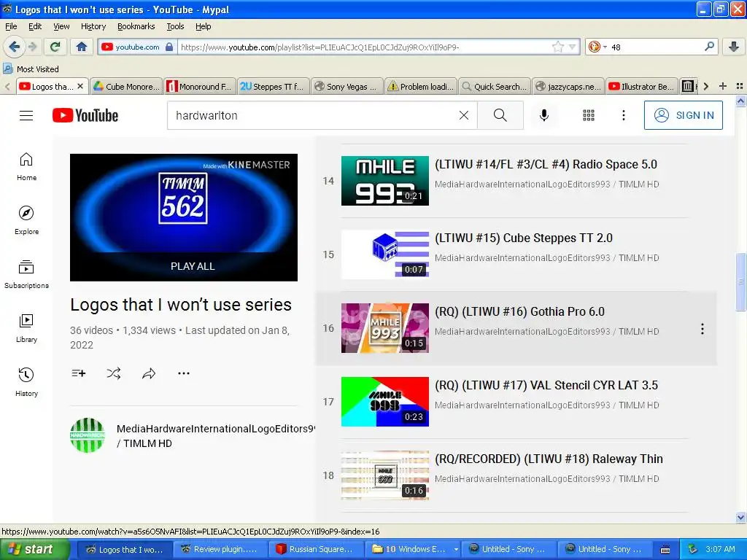Shuffle the playlist
This screenshot has width=747, height=560.
coord(113,373)
